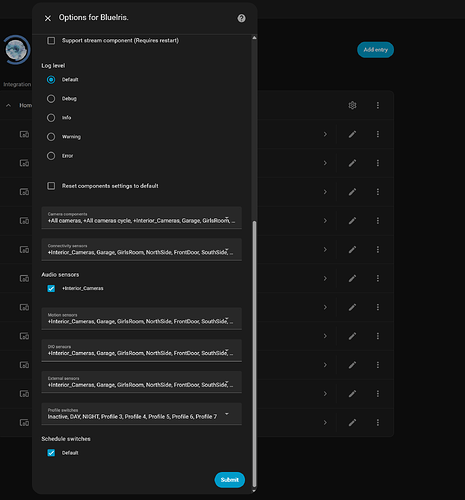465x500 pixels.
Task: Select the Debug log level radio
Action: click(x=51, y=99)
